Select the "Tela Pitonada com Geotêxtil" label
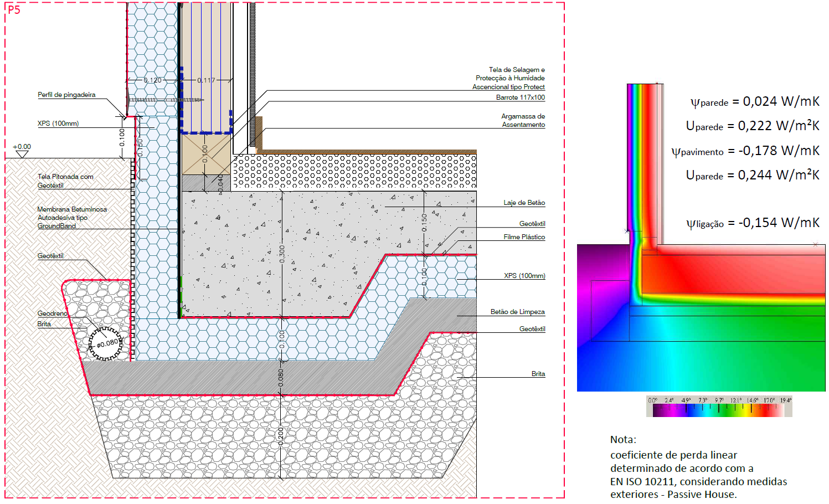 pos(65,181)
